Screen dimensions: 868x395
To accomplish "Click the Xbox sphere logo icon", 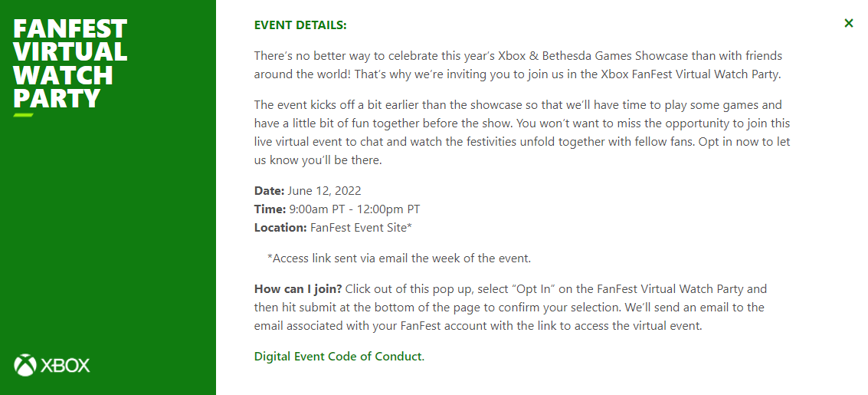I will [x=25, y=365].
